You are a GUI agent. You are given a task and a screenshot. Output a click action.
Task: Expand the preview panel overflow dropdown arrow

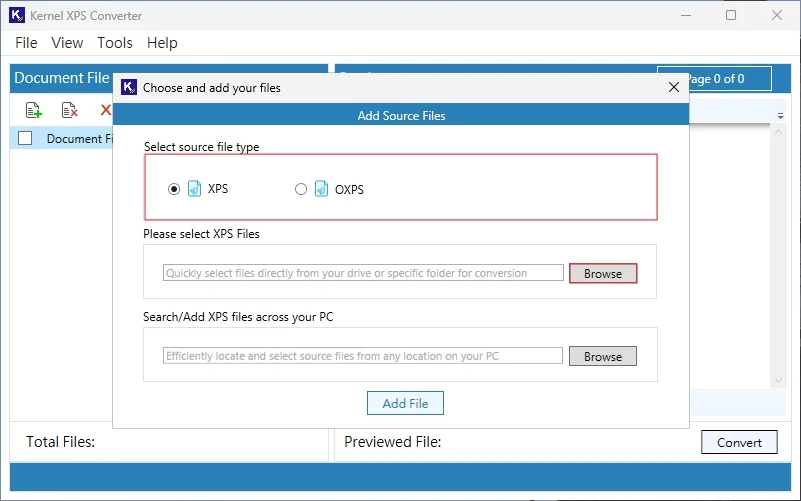point(781,116)
